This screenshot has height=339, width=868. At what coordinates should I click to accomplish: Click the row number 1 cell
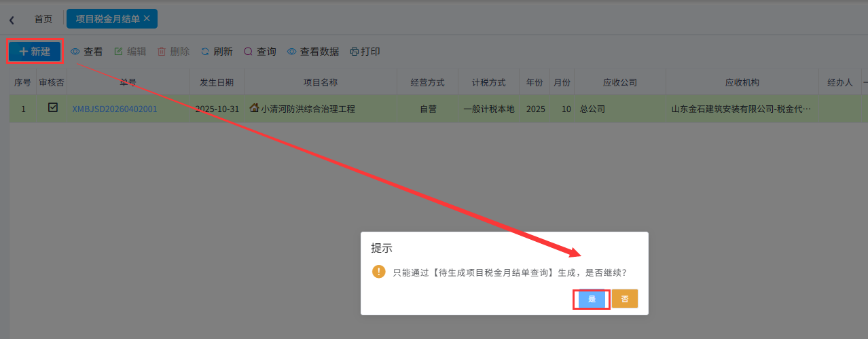pos(23,109)
